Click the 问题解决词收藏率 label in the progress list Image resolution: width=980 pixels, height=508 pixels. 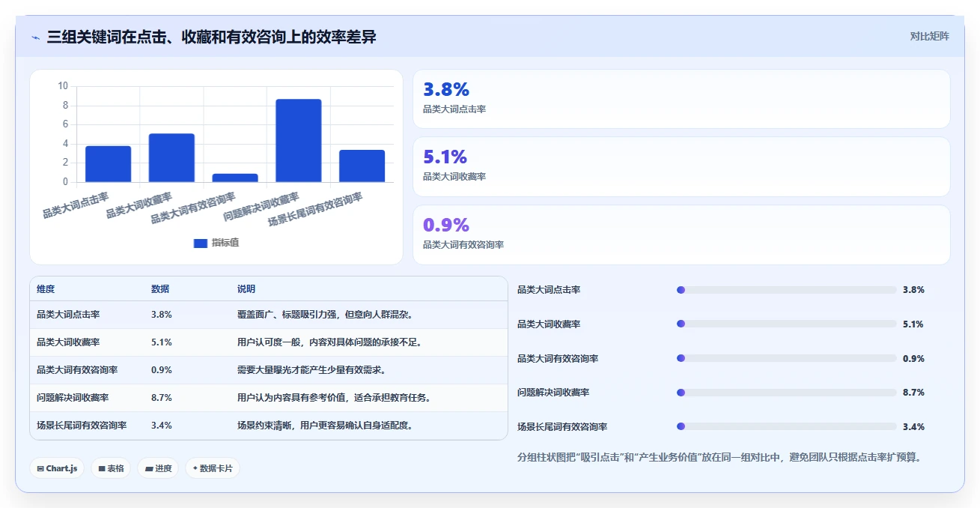pos(553,393)
